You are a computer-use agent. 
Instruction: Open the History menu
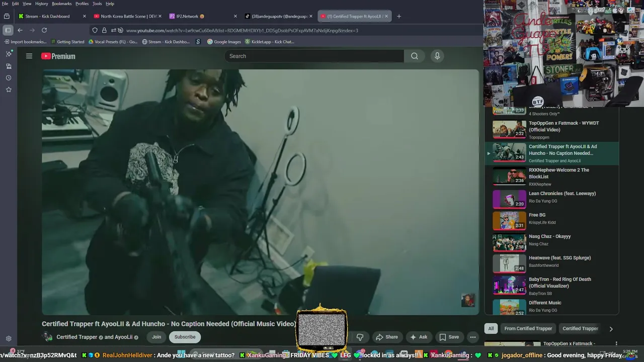tap(42, 4)
